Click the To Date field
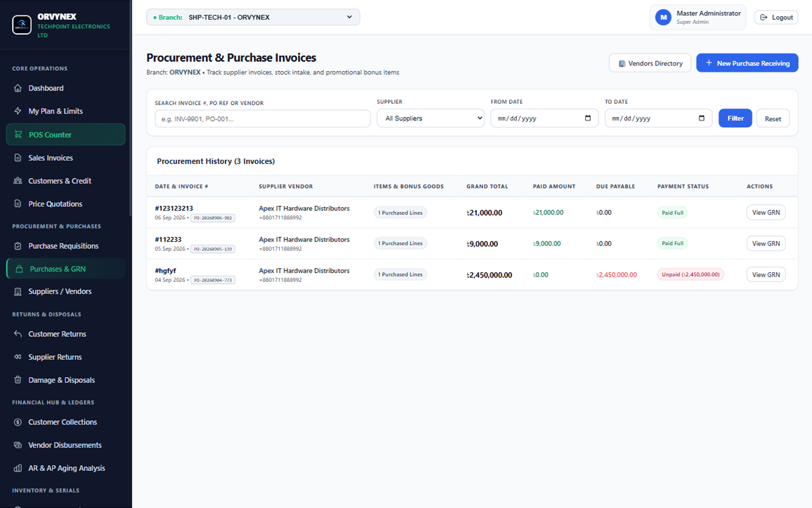Screen dimensions: 812x508 click(658, 118)
